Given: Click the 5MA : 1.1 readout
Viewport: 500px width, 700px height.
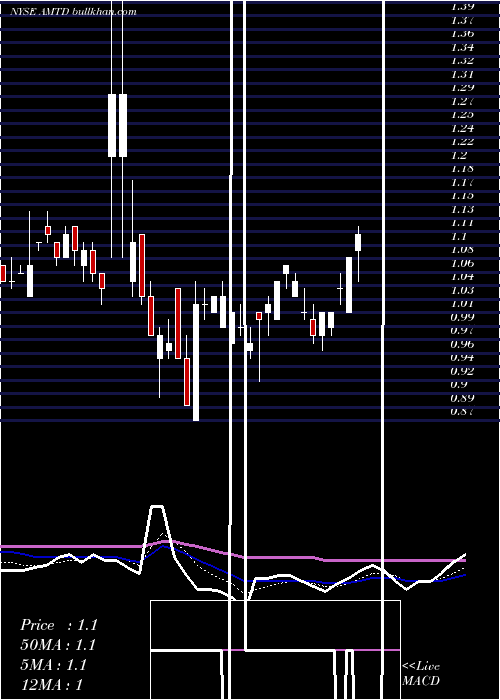Looking at the screenshot, I should (53, 665).
